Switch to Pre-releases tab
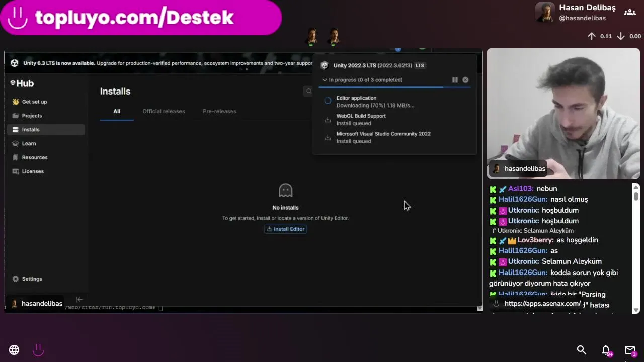 219,111
